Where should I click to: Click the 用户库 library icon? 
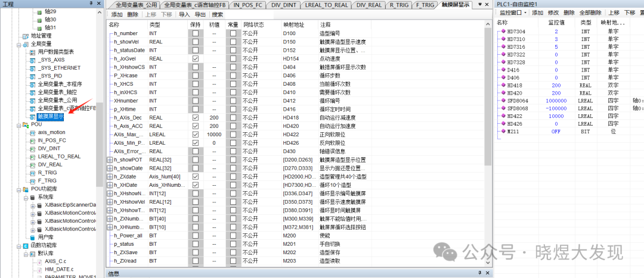click(32, 238)
